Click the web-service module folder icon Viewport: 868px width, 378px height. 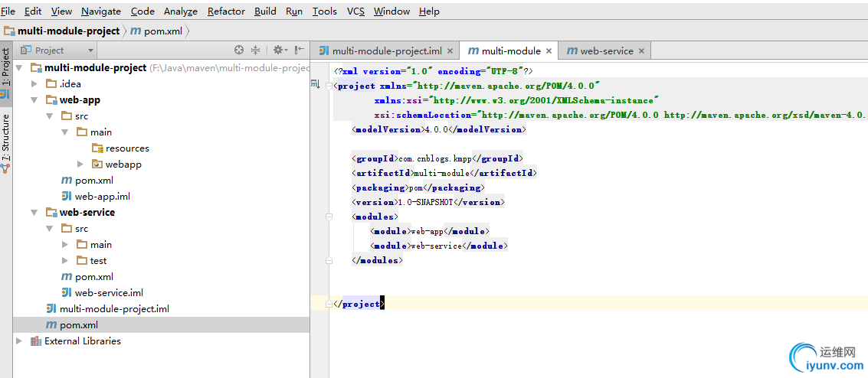click(x=51, y=212)
